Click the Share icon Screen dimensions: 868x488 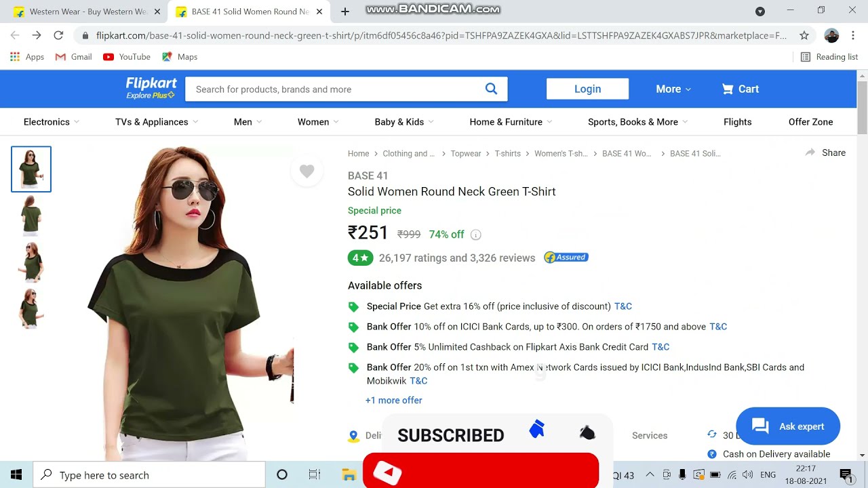810,152
